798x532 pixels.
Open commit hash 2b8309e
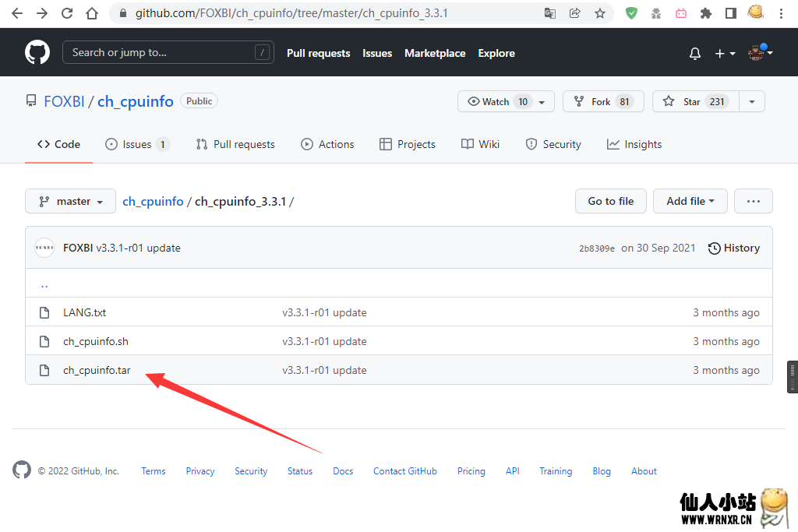596,248
